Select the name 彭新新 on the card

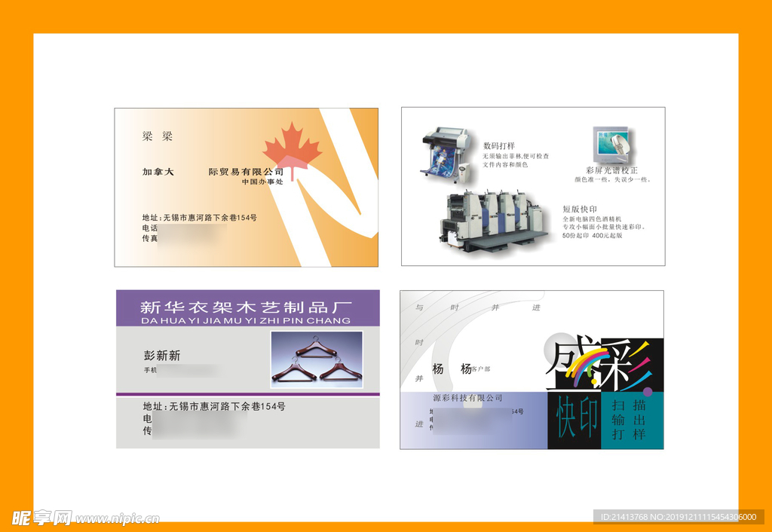162,356
